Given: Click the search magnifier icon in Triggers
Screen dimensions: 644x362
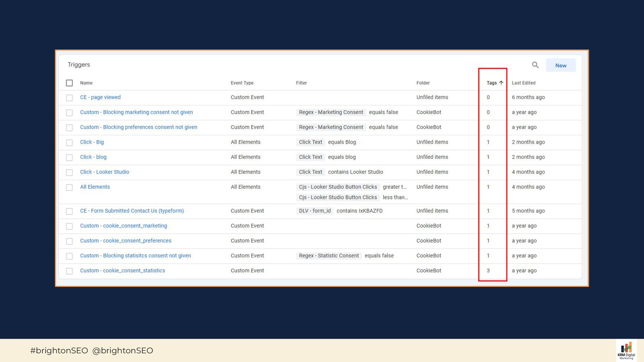Looking at the screenshot, I should 535,65.
